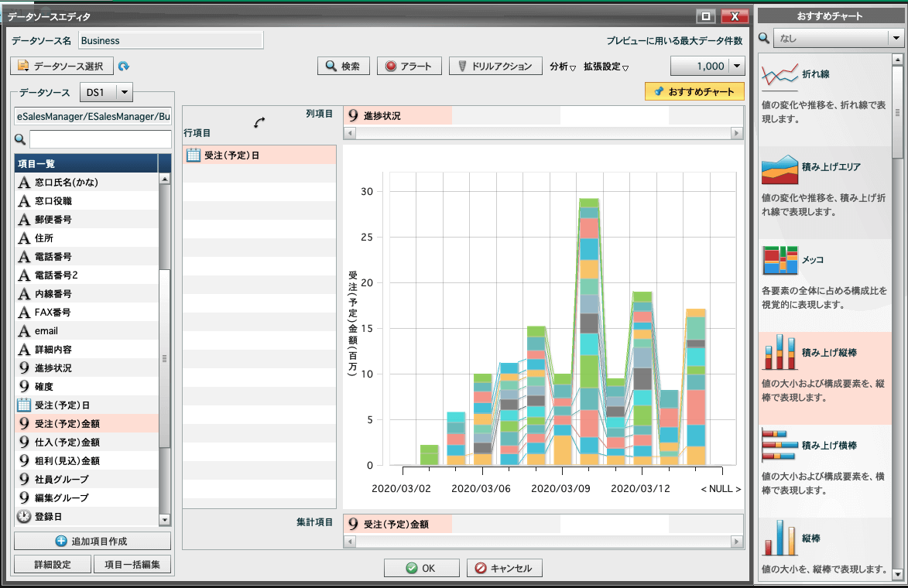Select the 折れ線 line chart icon
The image size is (908, 588).
pyautogui.click(x=780, y=76)
